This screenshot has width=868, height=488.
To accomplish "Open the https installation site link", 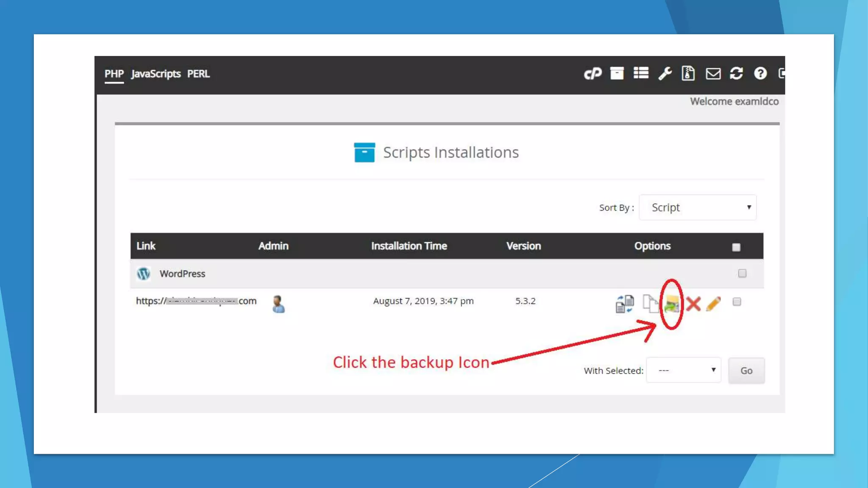I will click(x=196, y=301).
